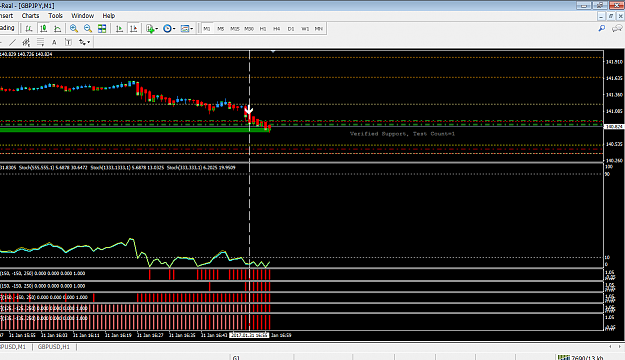The image size is (625, 360).
Task: Expand the arrows tool dropdown arrow
Action: pos(88,42)
